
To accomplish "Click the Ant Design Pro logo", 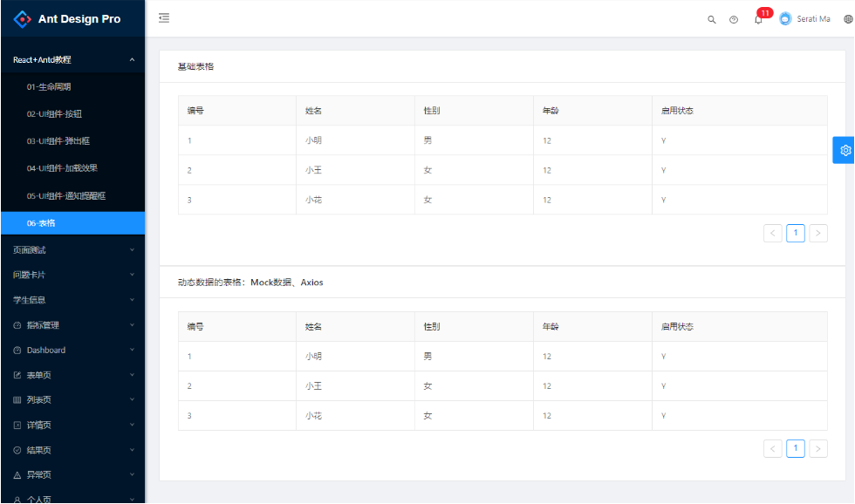I will [x=65, y=17].
